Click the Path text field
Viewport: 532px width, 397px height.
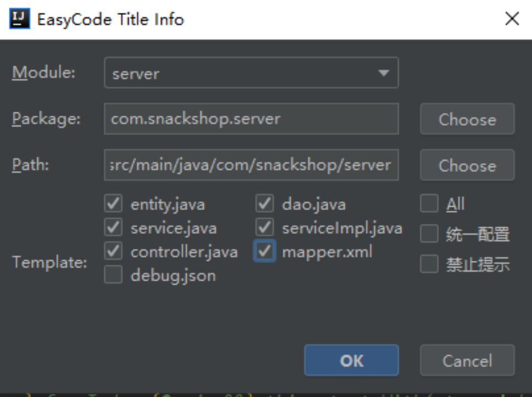pos(251,165)
